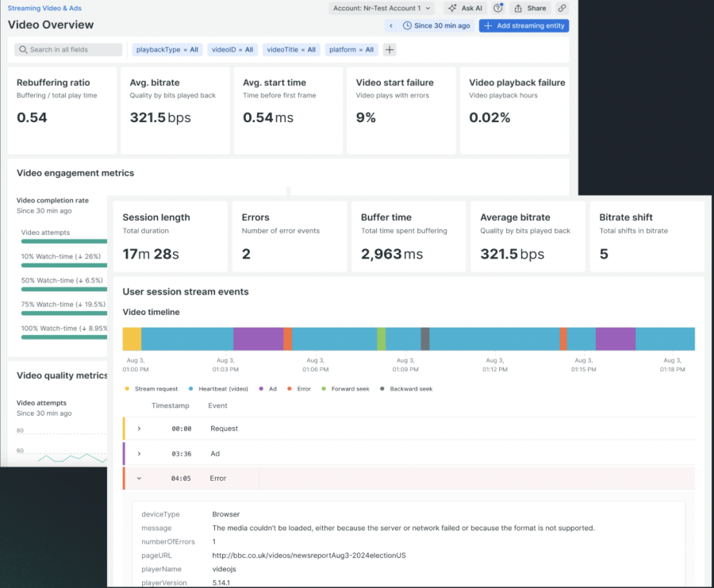The width and height of the screenshot is (714, 588).
Task: Click the plus icon to add a filter
Action: pyautogui.click(x=390, y=49)
